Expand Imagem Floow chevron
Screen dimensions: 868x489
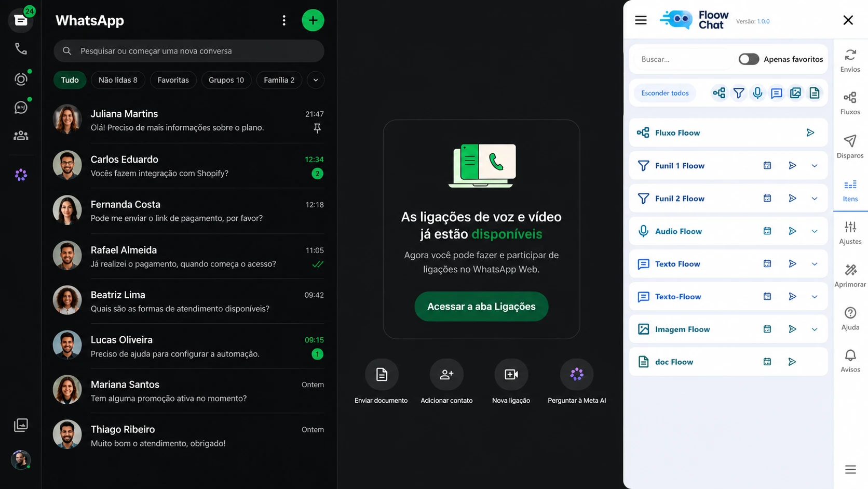tap(815, 329)
